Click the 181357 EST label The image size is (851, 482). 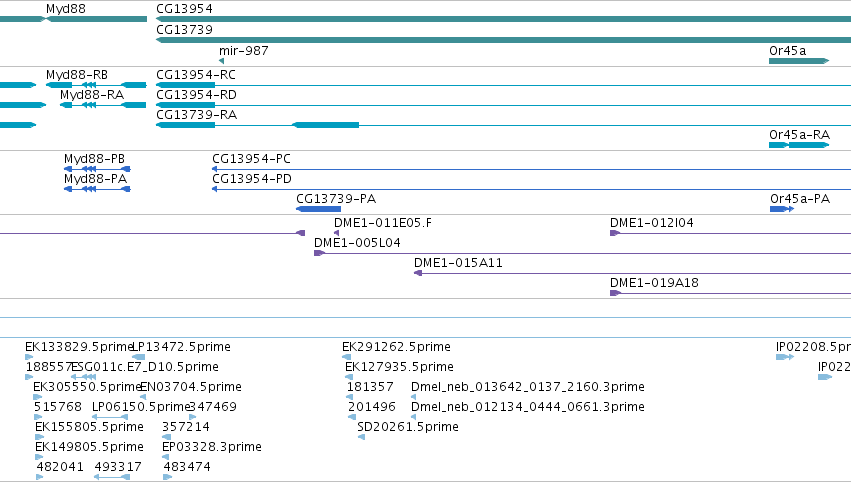370,387
